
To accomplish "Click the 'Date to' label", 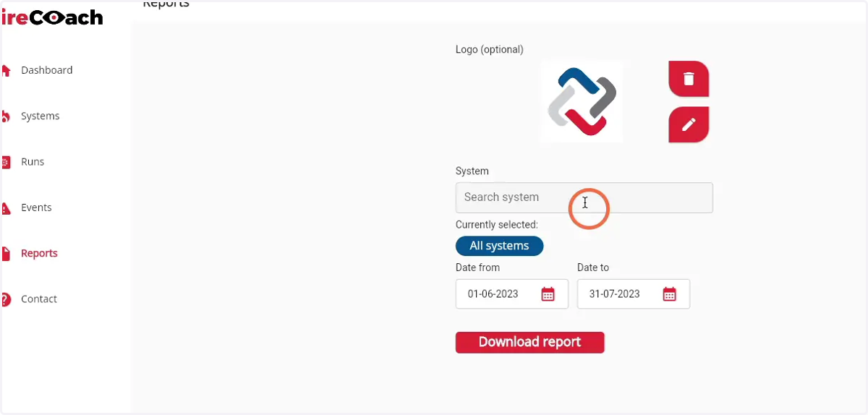I will click(x=593, y=268).
